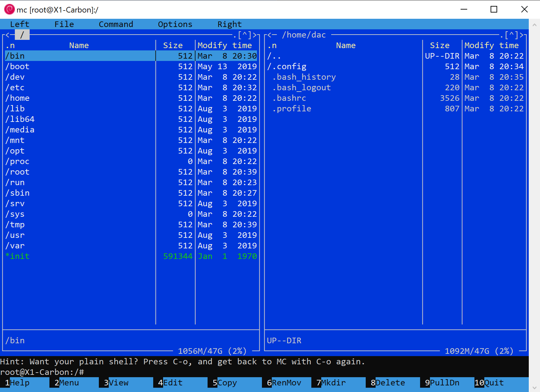Screen dimensions: 540x392
Task: Click right panel history forward arrow
Action: tap(521, 35)
